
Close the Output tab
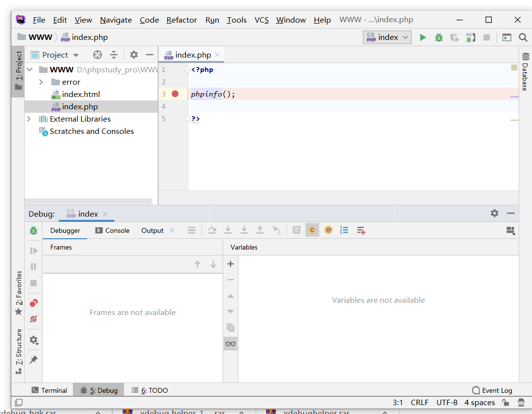[x=172, y=230]
